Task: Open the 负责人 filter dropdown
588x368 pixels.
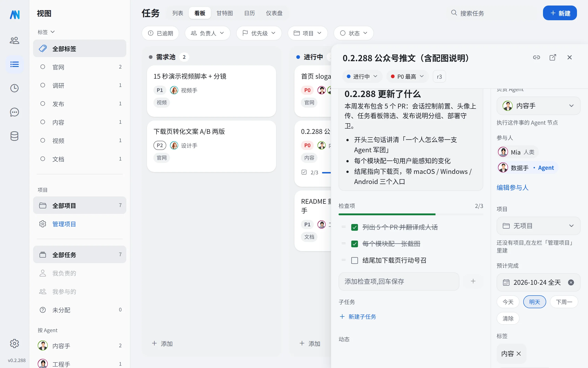Action: coord(207,33)
